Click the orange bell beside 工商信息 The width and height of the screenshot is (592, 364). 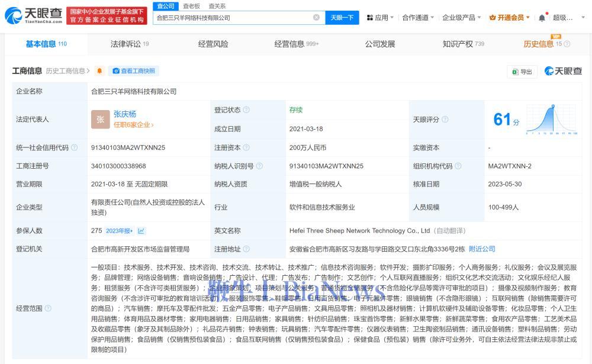[99, 70]
